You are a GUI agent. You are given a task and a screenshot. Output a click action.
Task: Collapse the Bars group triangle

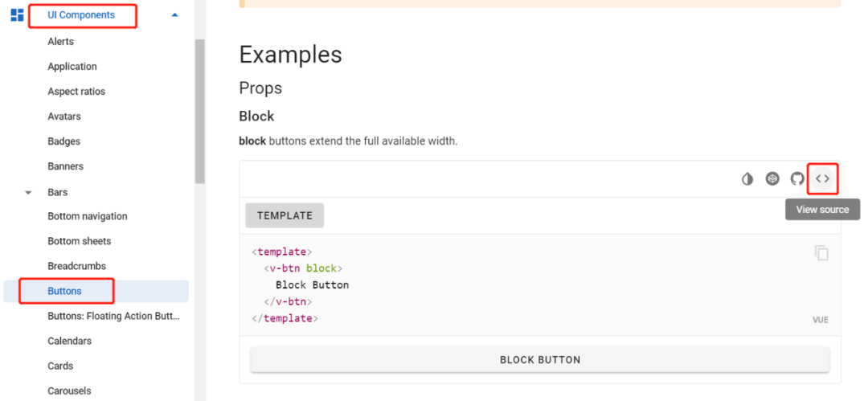click(x=28, y=193)
